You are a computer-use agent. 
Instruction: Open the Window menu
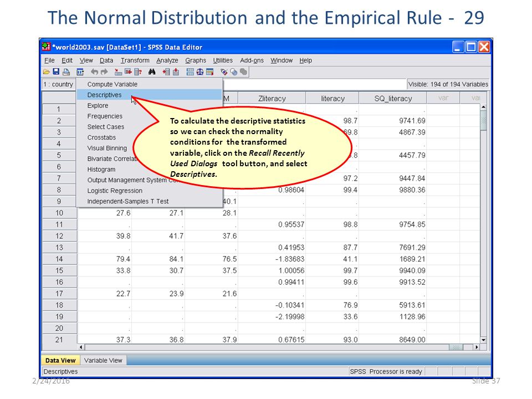282,60
